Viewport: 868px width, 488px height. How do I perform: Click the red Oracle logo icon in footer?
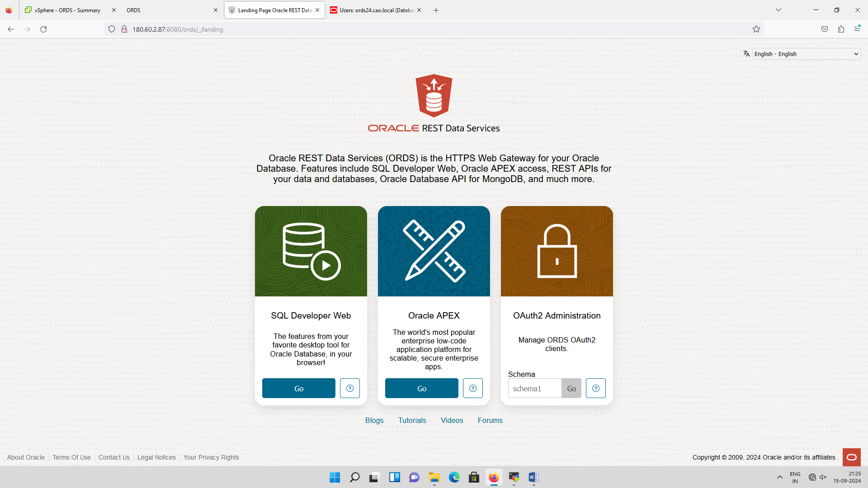[x=851, y=457]
